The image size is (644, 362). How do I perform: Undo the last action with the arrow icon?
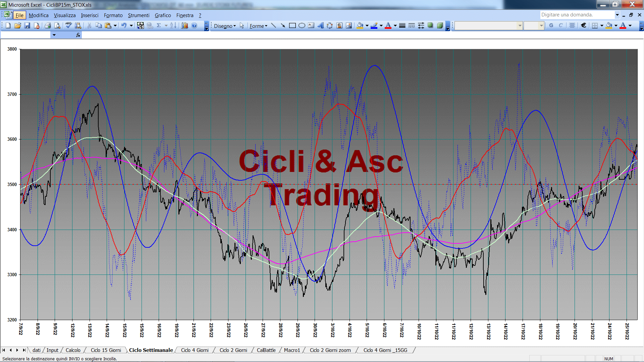pyautogui.click(x=124, y=25)
